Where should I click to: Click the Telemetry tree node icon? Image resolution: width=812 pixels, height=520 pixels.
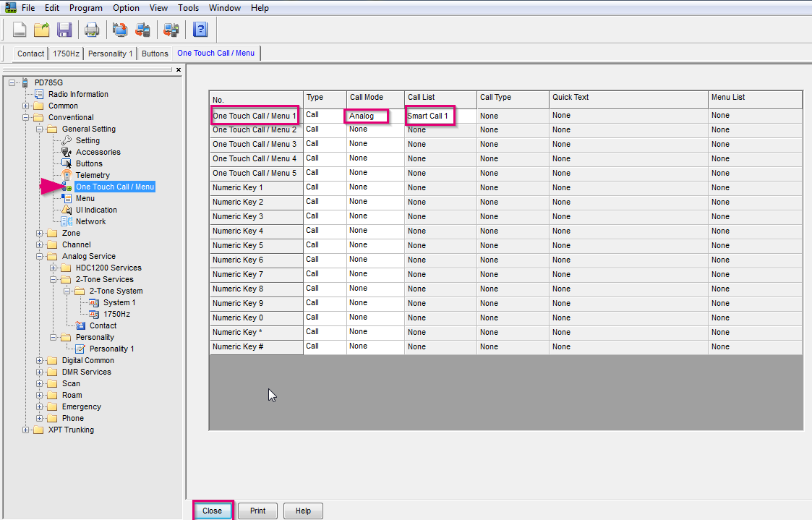pyautogui.click(x=67, y=175)
